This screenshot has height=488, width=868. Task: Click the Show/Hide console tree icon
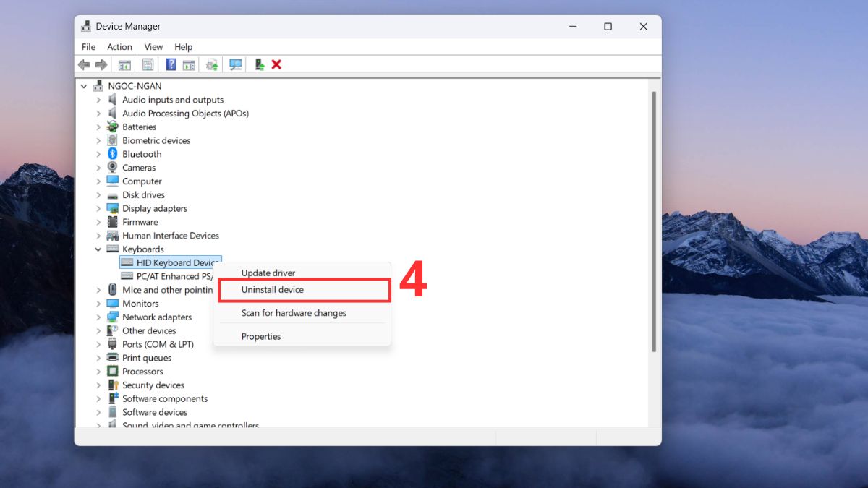pyautogui.click(x=124, y=64)
